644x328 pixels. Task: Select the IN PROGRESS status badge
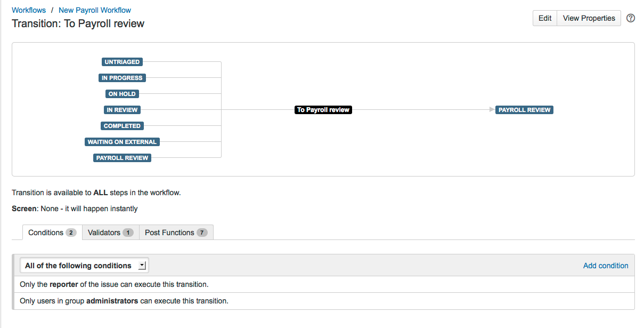(122, 78)
